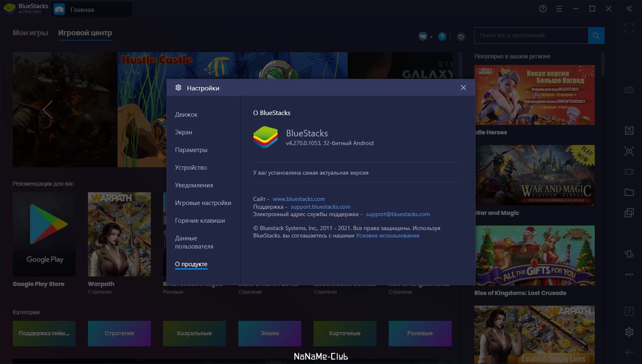Viewport: 642px width, 364px height.
Task: Open Уведомления settings section
Action: [x=194, y=185]
